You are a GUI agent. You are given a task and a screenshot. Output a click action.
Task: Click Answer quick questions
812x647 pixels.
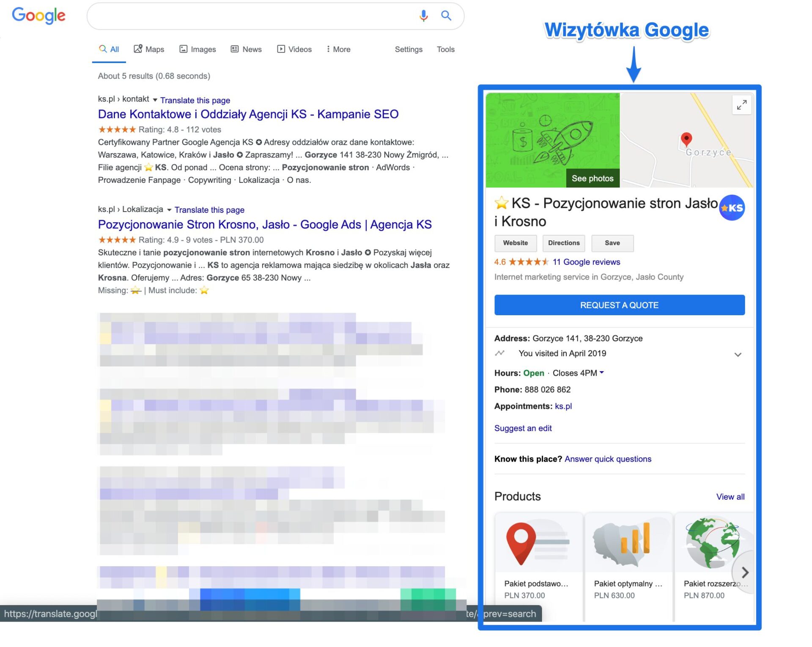[608, 459]
